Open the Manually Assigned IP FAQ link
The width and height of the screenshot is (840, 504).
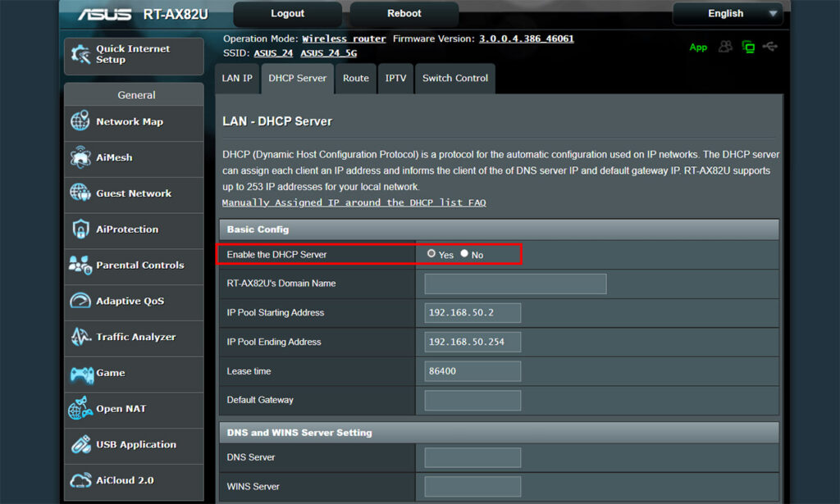354,202
